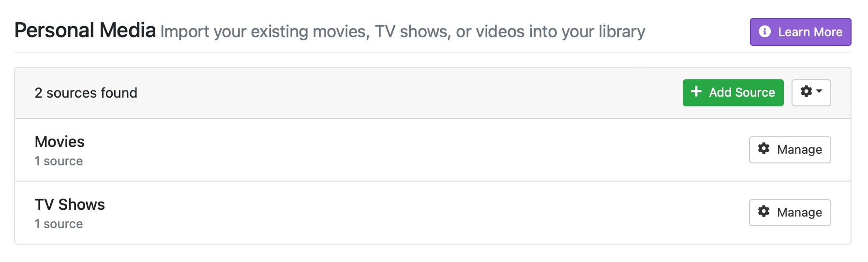Open the settings dropdown caret next to Add Source
The width and height of the screenshot is (868, 262).
pos(819,91)
